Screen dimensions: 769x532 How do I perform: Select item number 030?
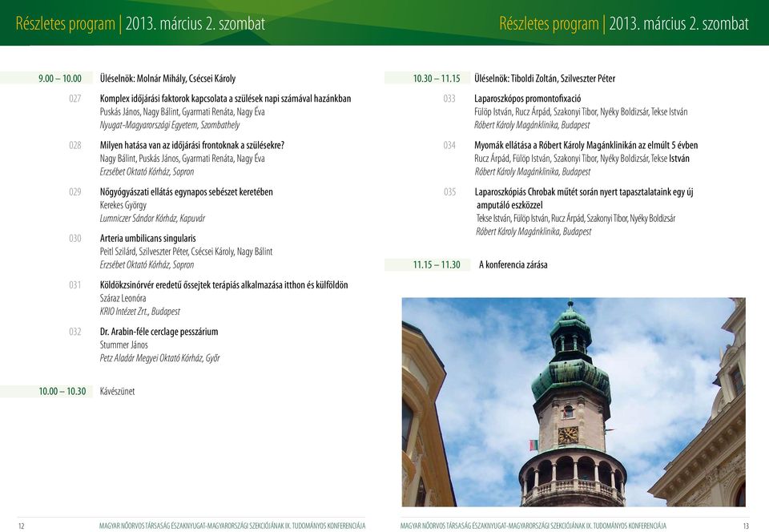[75, 238]
